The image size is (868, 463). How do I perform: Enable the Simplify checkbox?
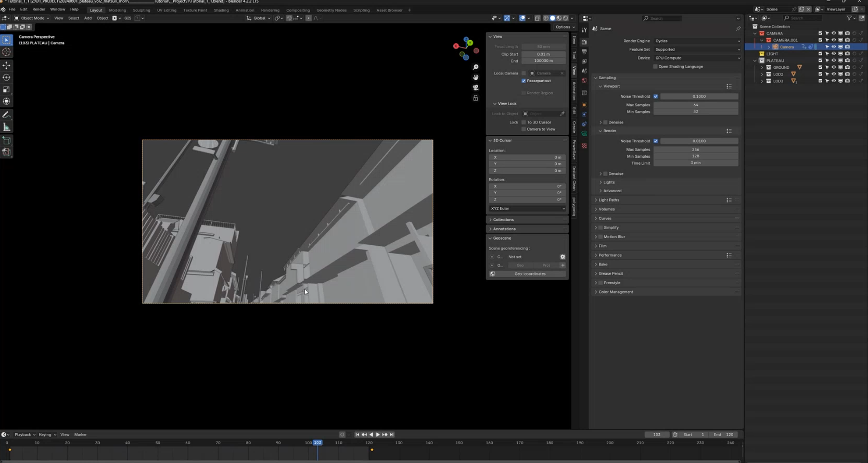point(601,228)
